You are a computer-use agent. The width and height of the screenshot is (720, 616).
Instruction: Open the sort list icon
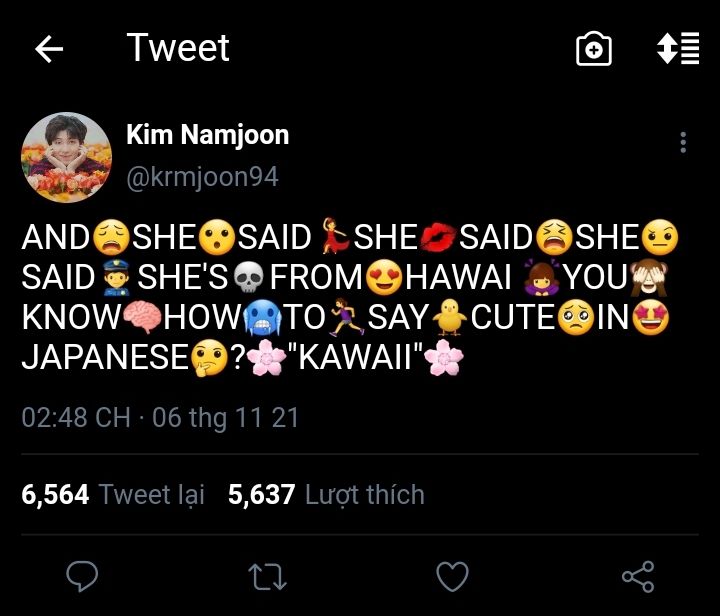[678, 48]
